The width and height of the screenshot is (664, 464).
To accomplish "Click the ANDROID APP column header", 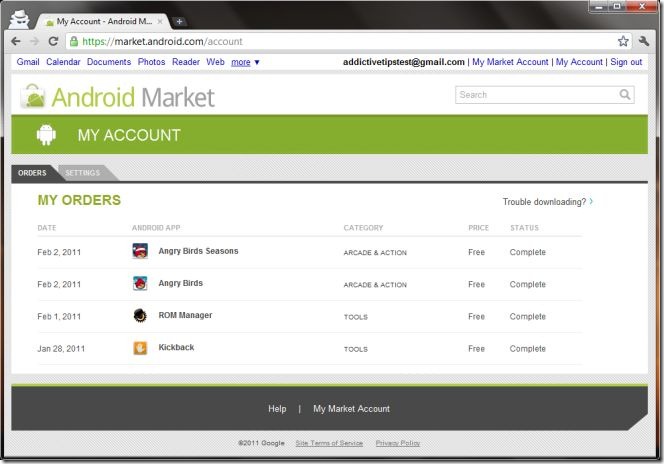I will [156, 228].
